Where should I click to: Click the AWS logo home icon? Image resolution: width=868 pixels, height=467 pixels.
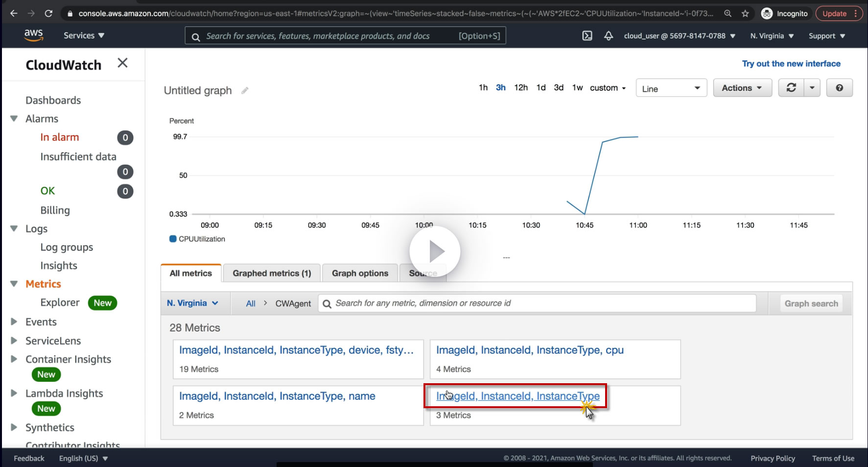coord(33,35)
